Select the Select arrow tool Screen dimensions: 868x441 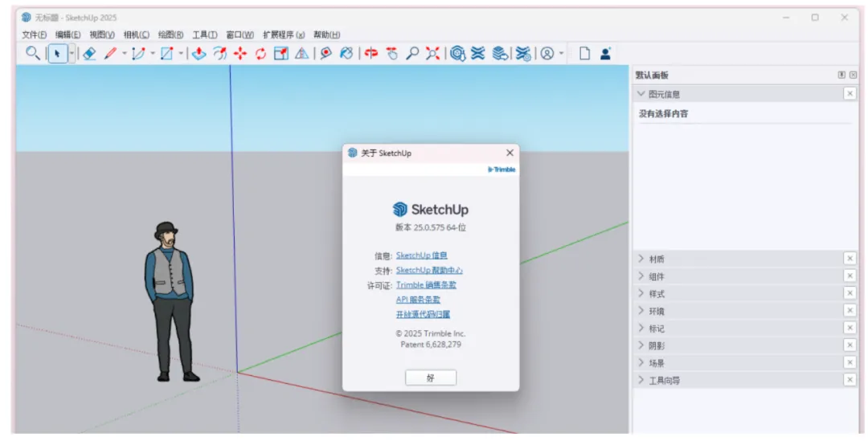[58, 54]
